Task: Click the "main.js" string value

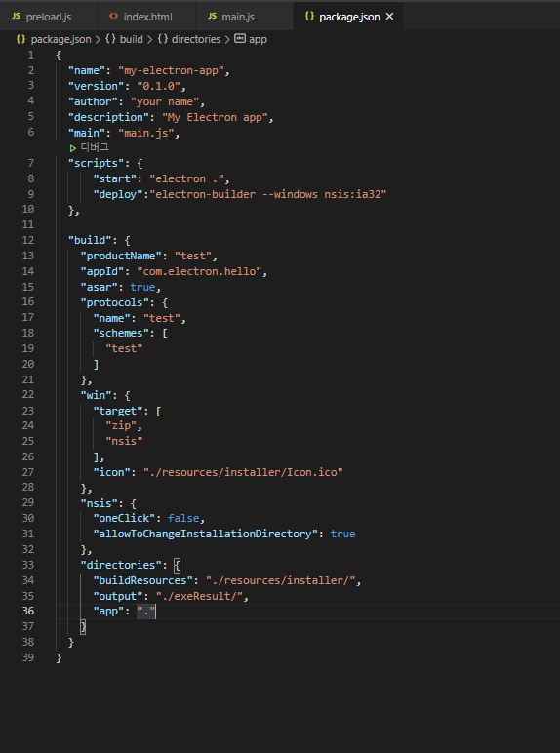Action: coord(145,133)
